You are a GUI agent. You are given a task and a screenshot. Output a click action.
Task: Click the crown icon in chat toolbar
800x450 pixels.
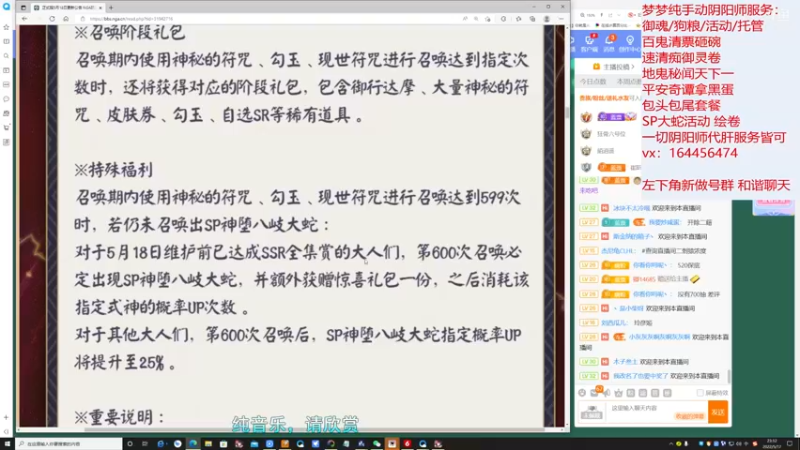[x=618, y=393]
